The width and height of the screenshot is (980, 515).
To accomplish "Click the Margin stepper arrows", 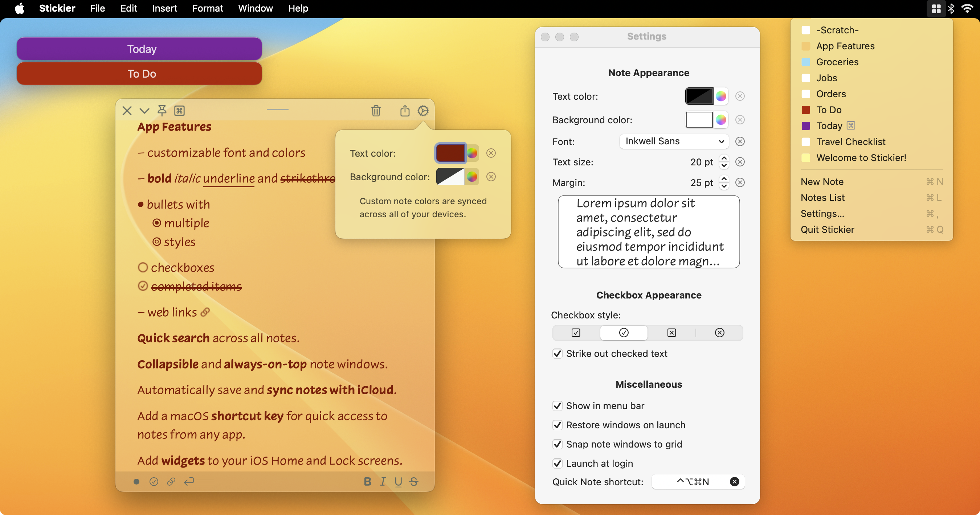I will pyautogui.click(x=724, y=182).
